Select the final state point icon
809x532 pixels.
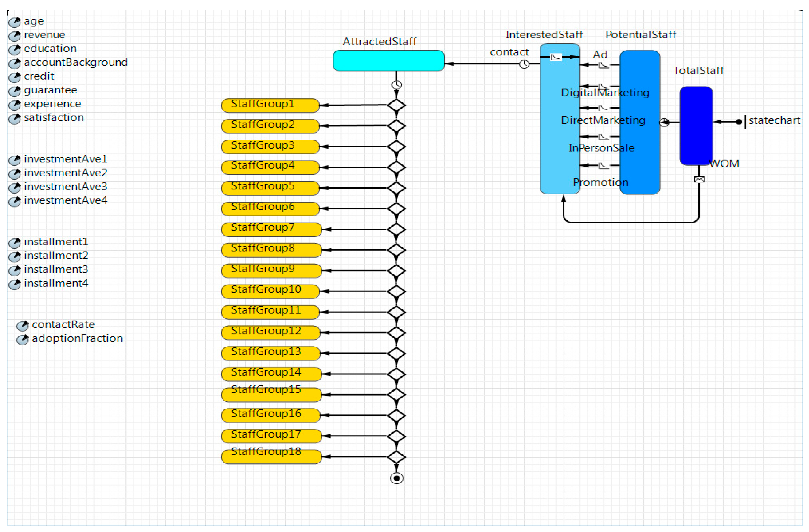click(x=396, y=478)
